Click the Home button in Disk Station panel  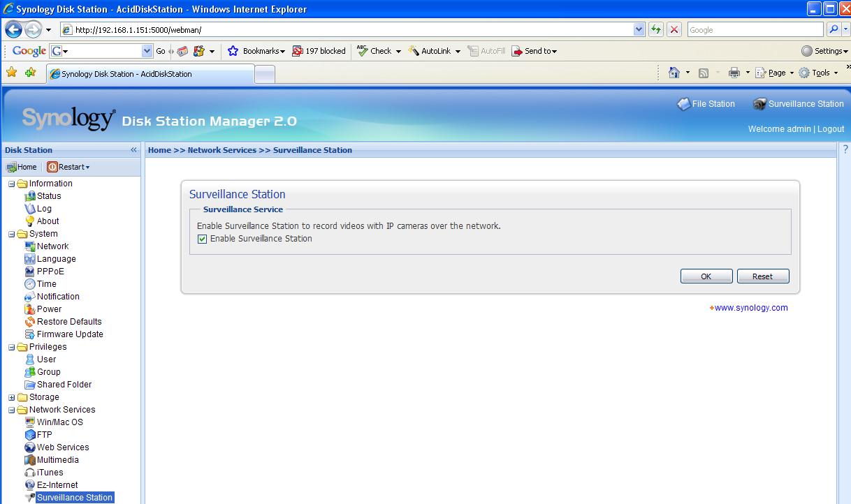click(x=21, y=167)
